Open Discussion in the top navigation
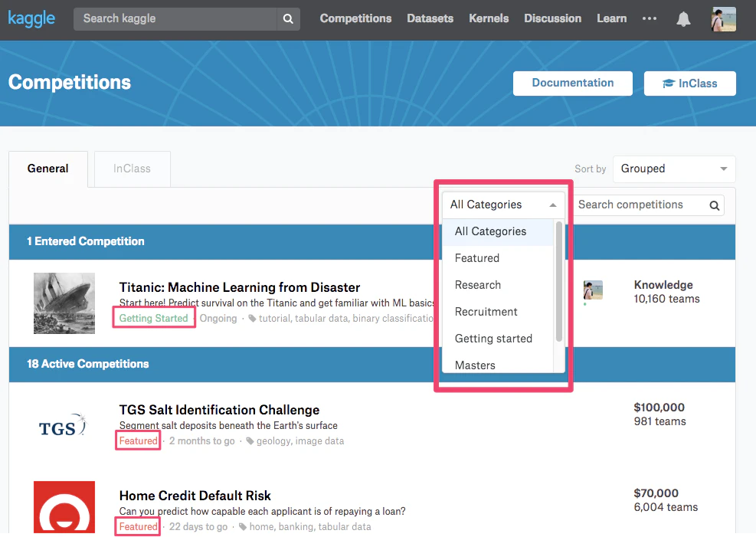This screenshot has width=756, height=537. pos(552,18)
